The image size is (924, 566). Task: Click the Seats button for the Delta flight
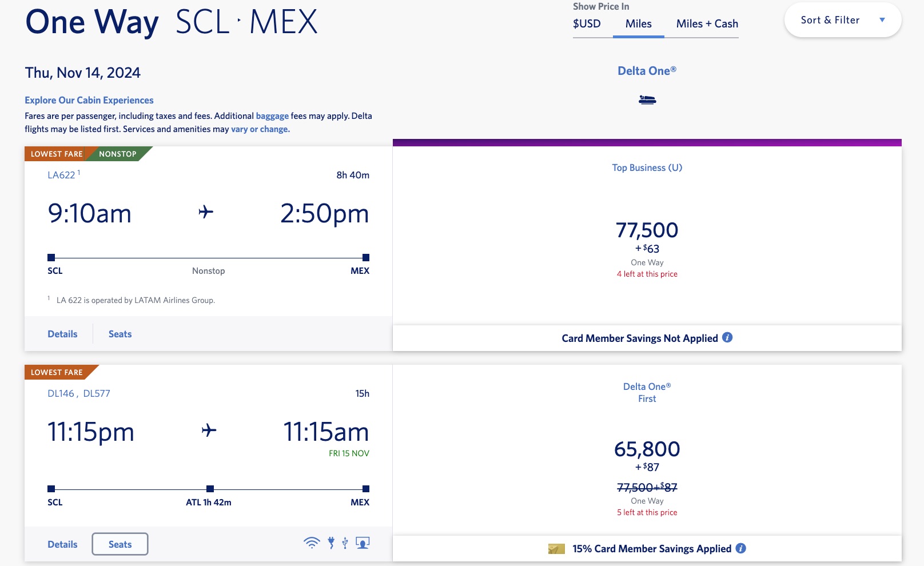pyautogui.click(x=120, y=544)
